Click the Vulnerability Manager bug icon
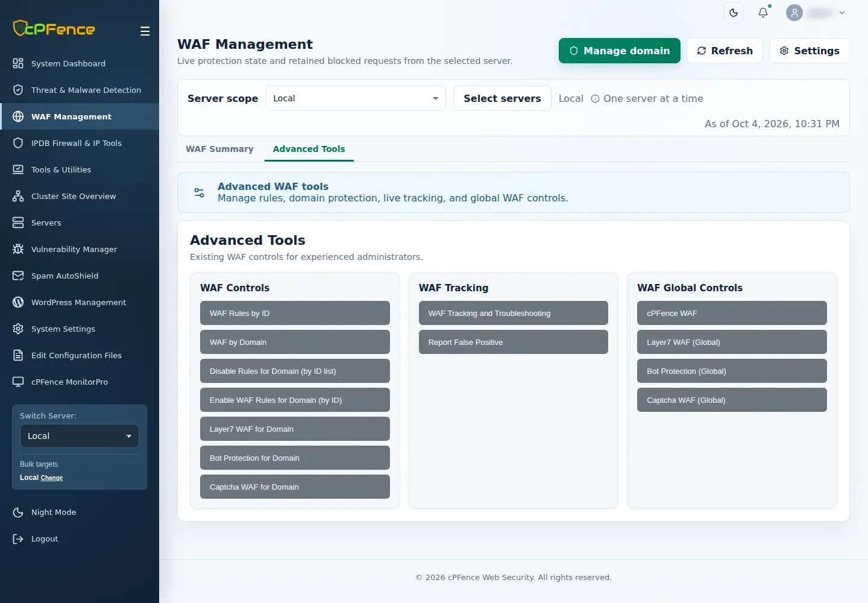 pyautogui.click(x=18, y=249)
